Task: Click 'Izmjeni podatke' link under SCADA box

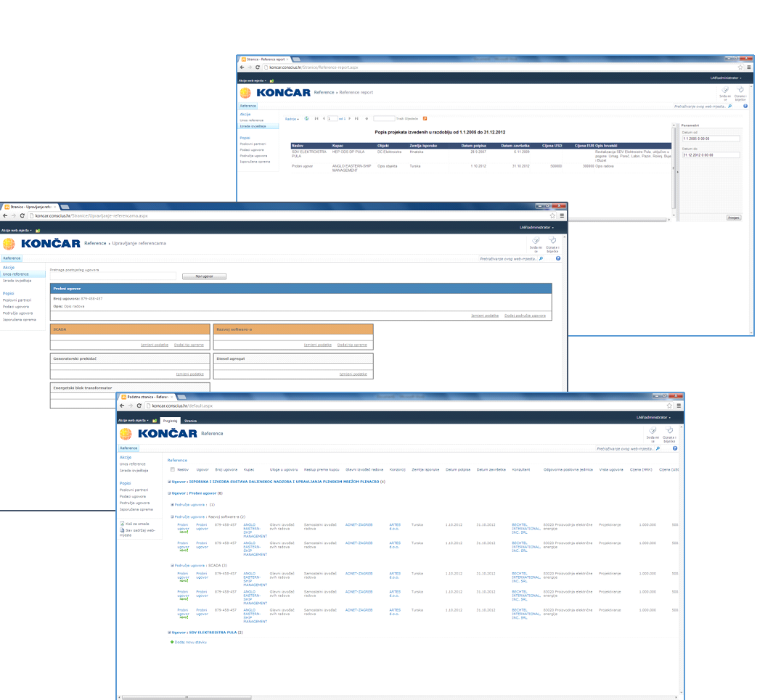Action: [154, 345]
